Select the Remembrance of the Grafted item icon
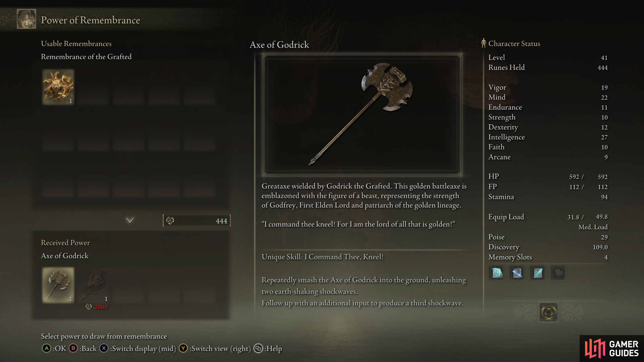 click(x=58, y=87)
